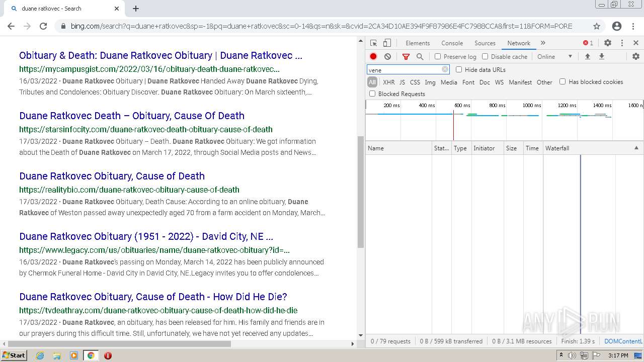The height and width of the screenshot is (362, 644).
Task: Filter requests by Manifest
Action: click(x=520, y=82)
